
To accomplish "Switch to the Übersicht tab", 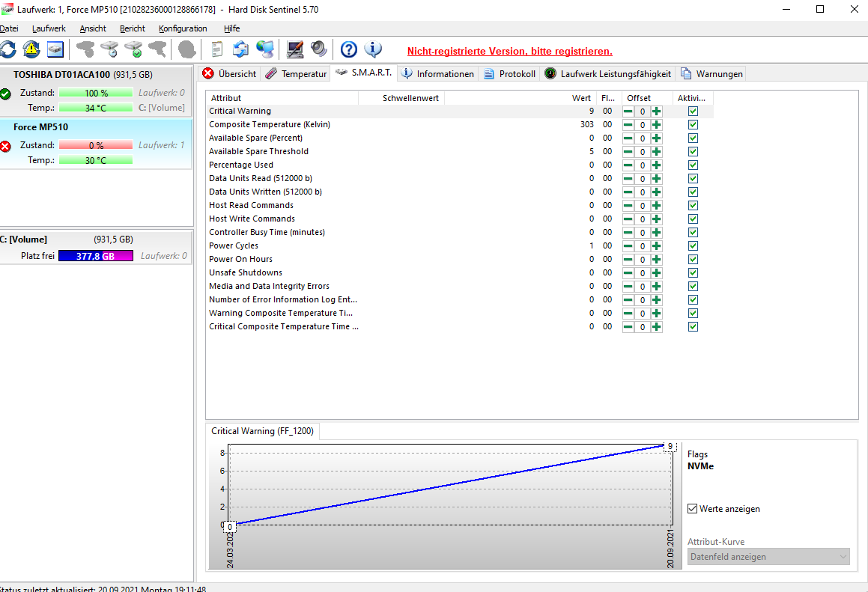I will (229, 73).
